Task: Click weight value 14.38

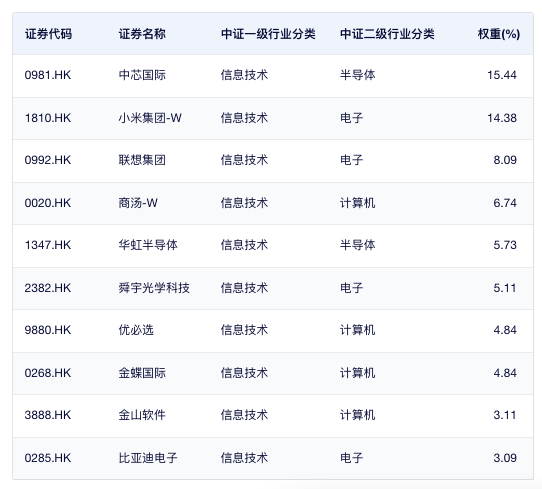Action: pyautogui.click(x=502, y=118)
